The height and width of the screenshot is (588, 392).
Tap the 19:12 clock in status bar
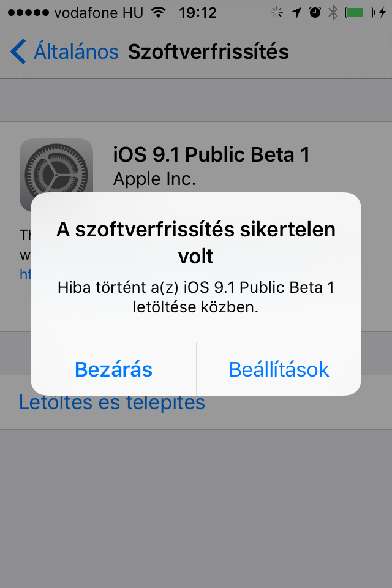(x=198, y=13)
